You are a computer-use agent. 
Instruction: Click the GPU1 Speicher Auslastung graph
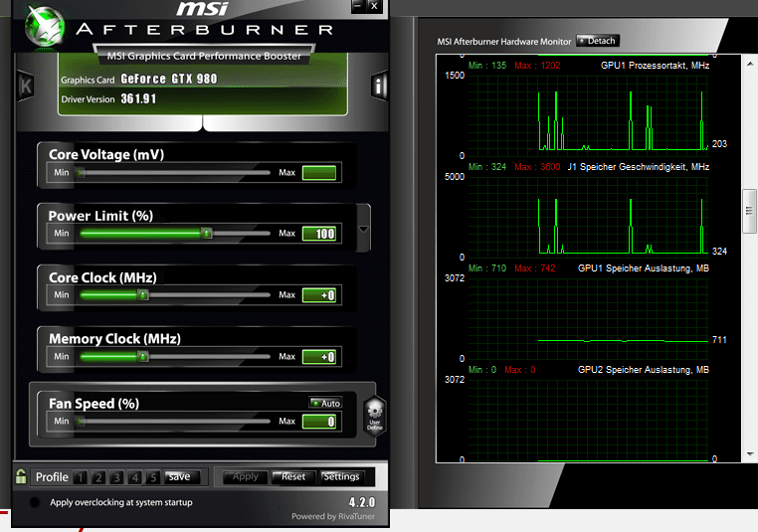click(x=588, y=318)
